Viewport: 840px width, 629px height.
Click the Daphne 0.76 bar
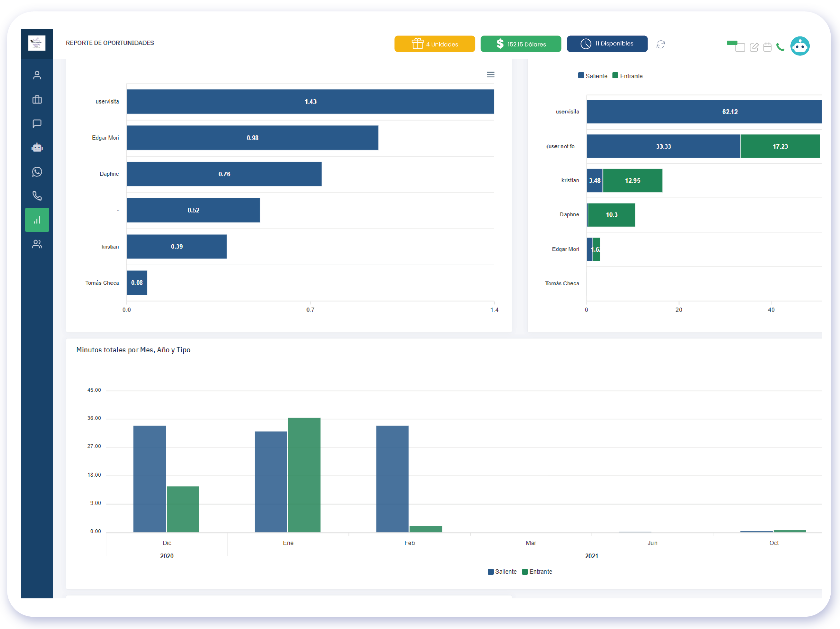tap(224, 174)
